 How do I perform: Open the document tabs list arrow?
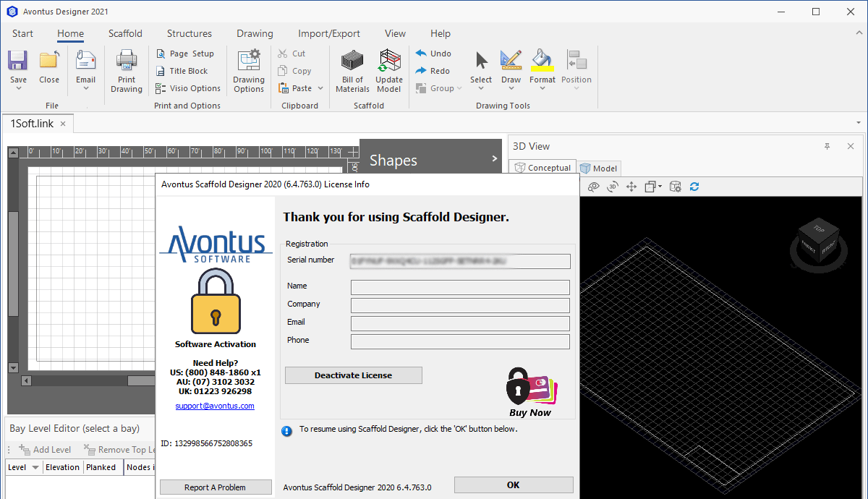(859, 123)
